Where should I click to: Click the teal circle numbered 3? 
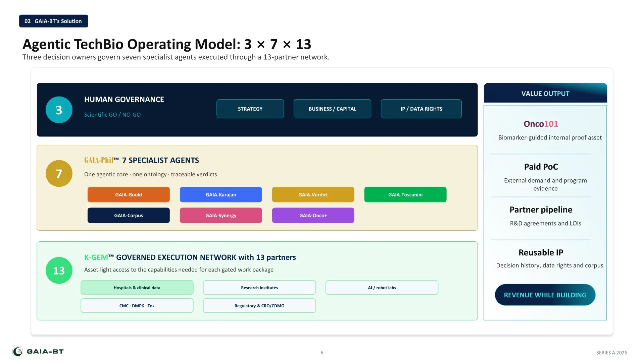tap(59, 110)
